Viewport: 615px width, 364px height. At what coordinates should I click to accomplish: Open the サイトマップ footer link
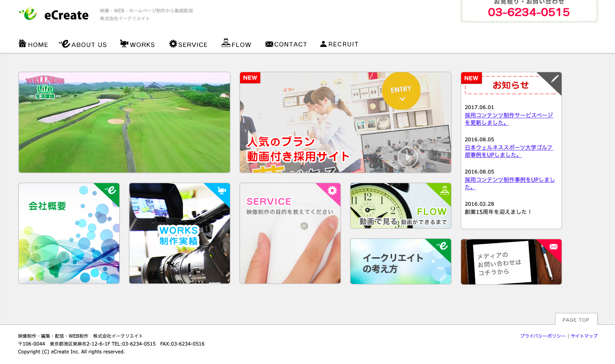[584, 336]
